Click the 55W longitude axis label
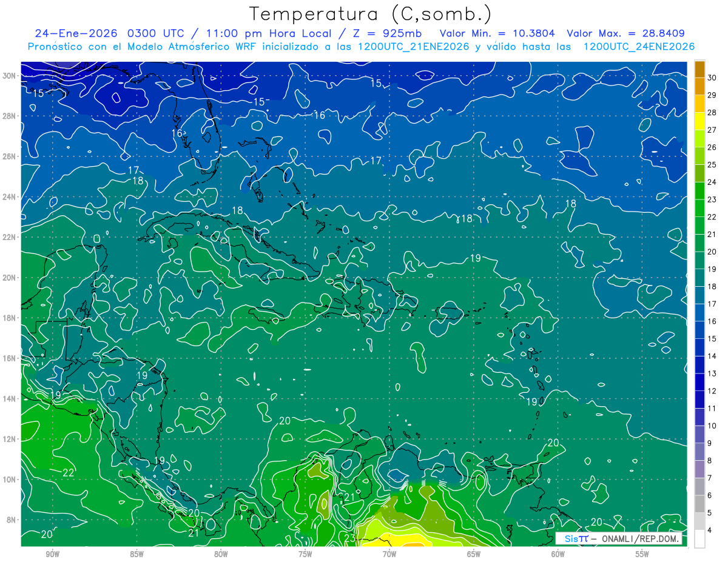The height and width of the screenshot is (562, 728). [x=642, y=554]
